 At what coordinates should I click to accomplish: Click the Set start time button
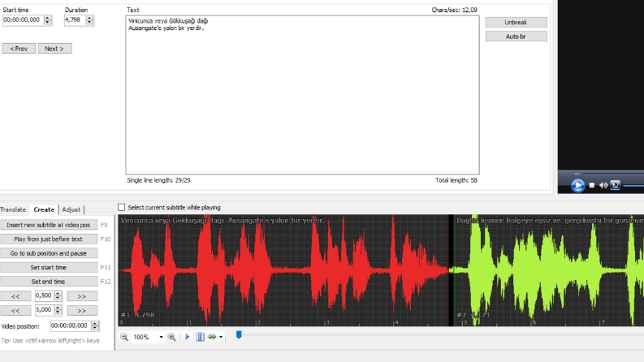(49, 267)
